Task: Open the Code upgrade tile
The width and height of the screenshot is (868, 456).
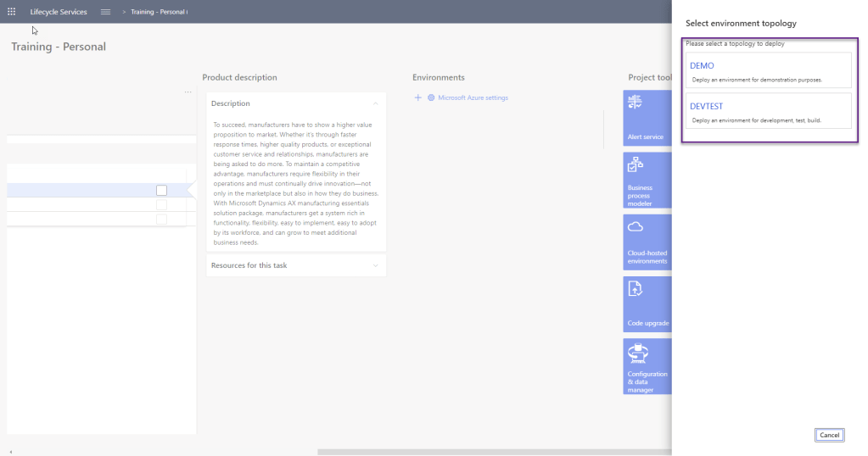Action: [647, 303]
